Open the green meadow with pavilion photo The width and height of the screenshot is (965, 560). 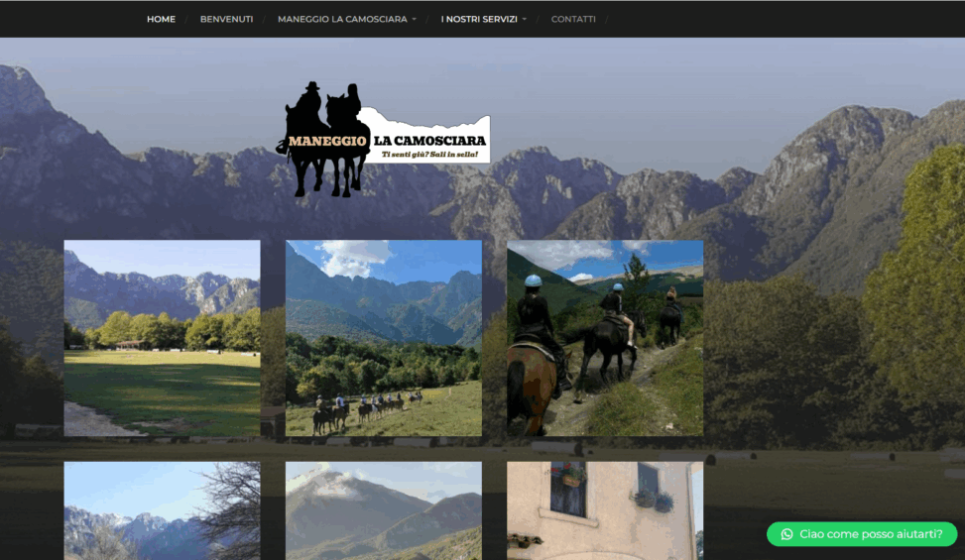162,338
